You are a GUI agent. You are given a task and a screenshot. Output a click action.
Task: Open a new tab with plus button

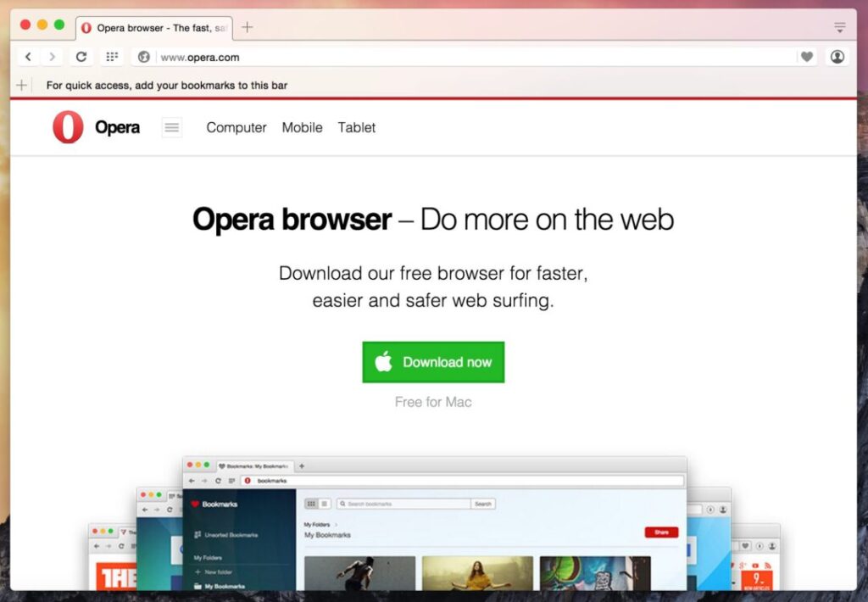click(x=247, y=27)
